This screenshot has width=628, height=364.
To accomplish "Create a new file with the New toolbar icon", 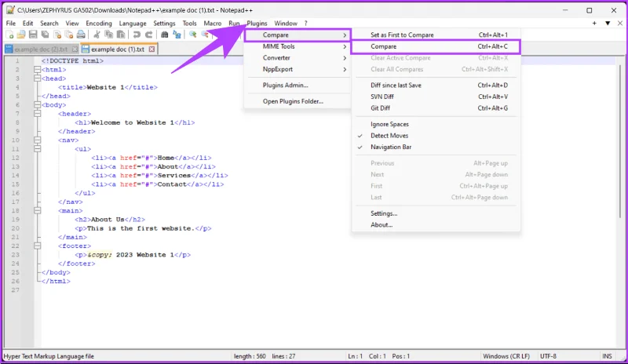I will pyautogui.click(x=9, y=35).
